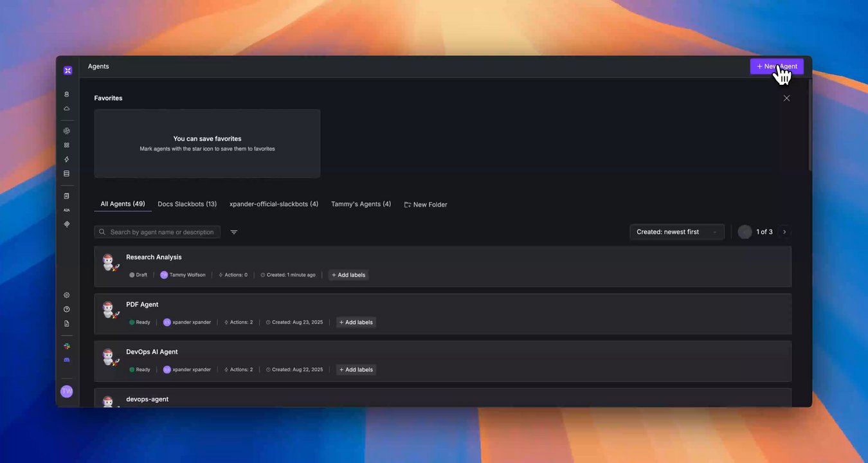
Task: Add labels to DevOps AI Agent
Action: click(x=356, y=370)
